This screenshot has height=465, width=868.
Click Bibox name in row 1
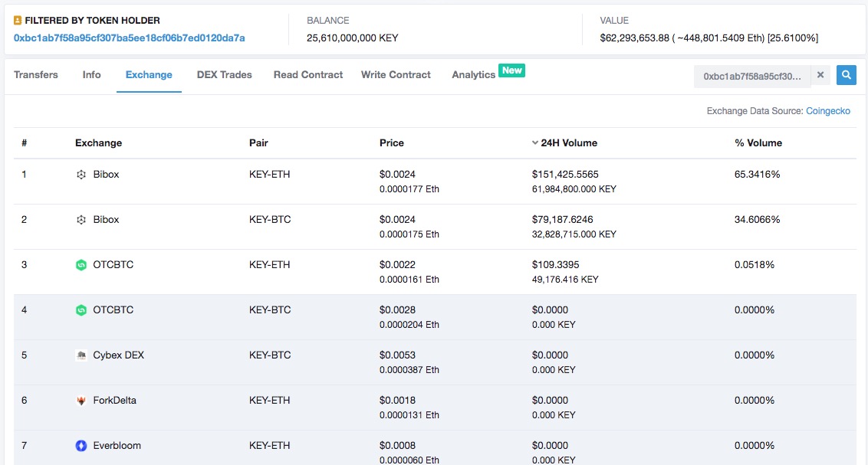106,174
